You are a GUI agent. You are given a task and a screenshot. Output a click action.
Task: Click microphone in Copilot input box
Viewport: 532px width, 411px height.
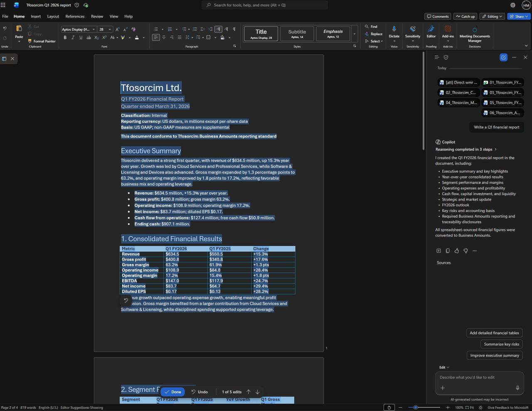(517, 388)
